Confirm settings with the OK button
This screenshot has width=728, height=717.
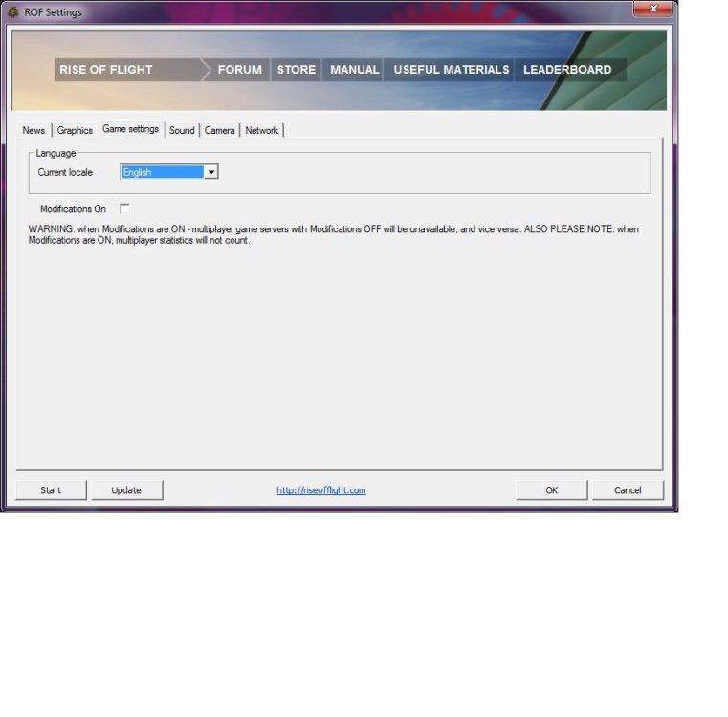pyautogui.click(x=552, y=490)
